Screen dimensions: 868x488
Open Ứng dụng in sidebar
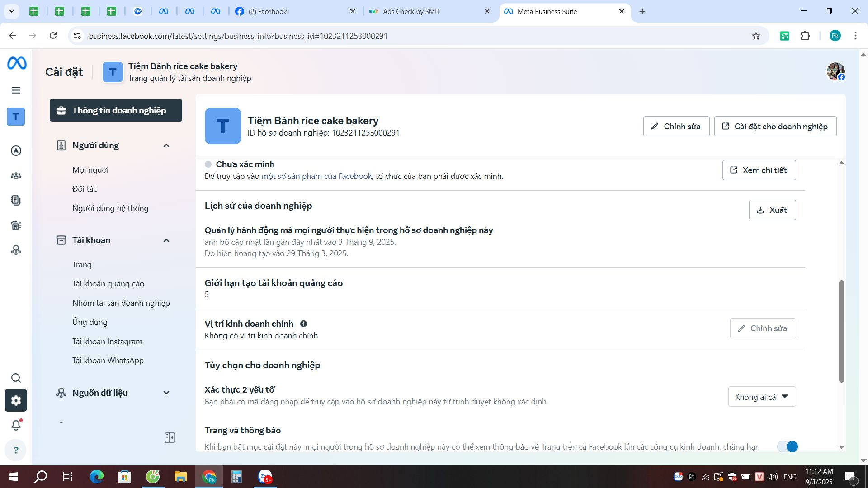tap(90, 322)
